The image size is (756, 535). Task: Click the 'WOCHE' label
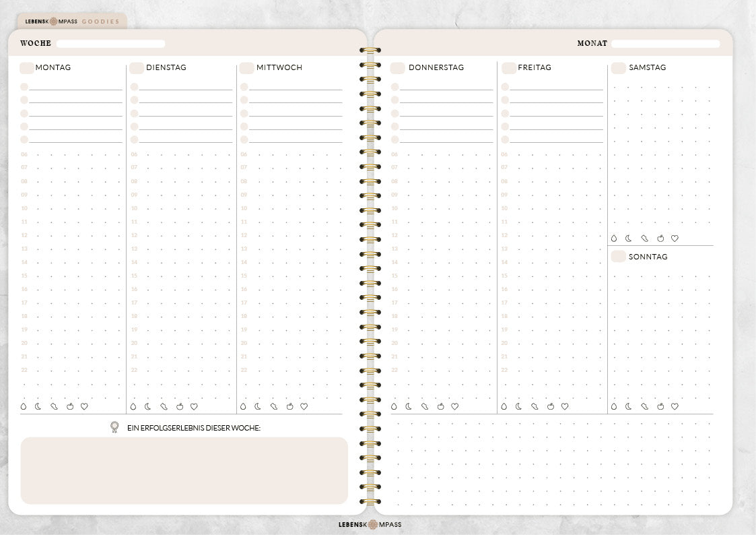pyautogui.click(x=36, y=43)
